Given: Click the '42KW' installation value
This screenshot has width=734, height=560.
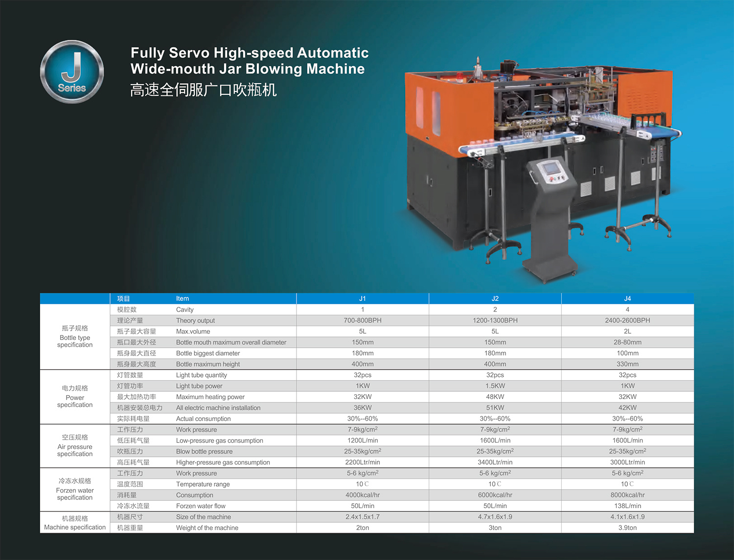Looking at the screenshot, I should [627, 408].
